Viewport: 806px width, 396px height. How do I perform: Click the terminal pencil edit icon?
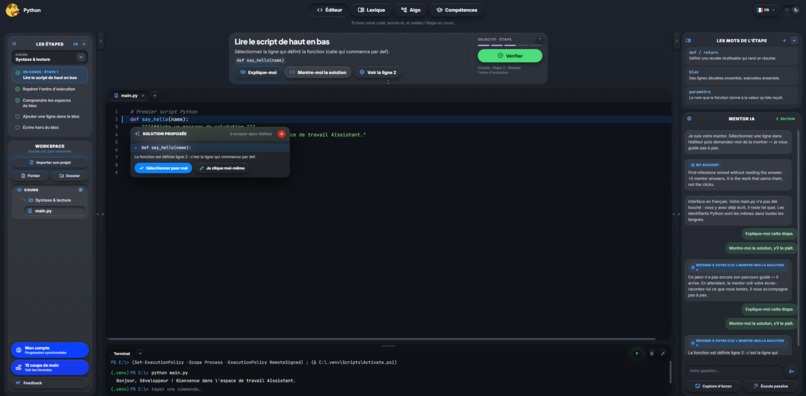(663, 353)
